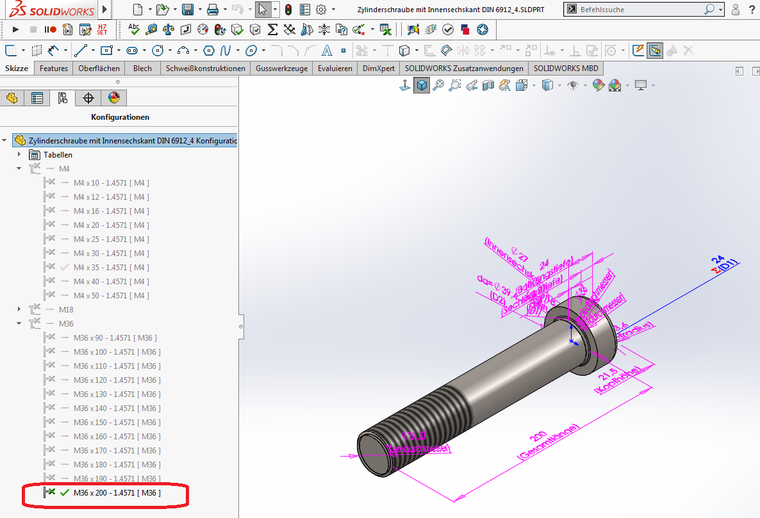Viewport: 760px width, 518px height.
Task: Switch to the Skizze tab
Action: click(16, 68)
